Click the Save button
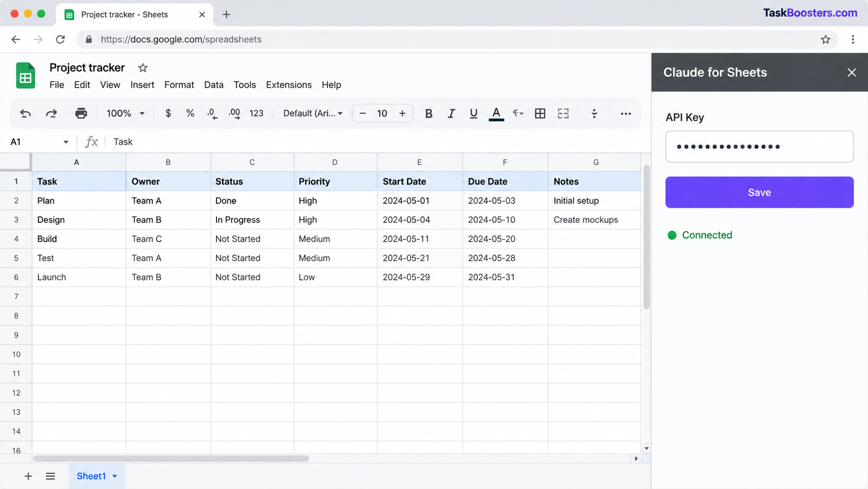 coord(759,192)
